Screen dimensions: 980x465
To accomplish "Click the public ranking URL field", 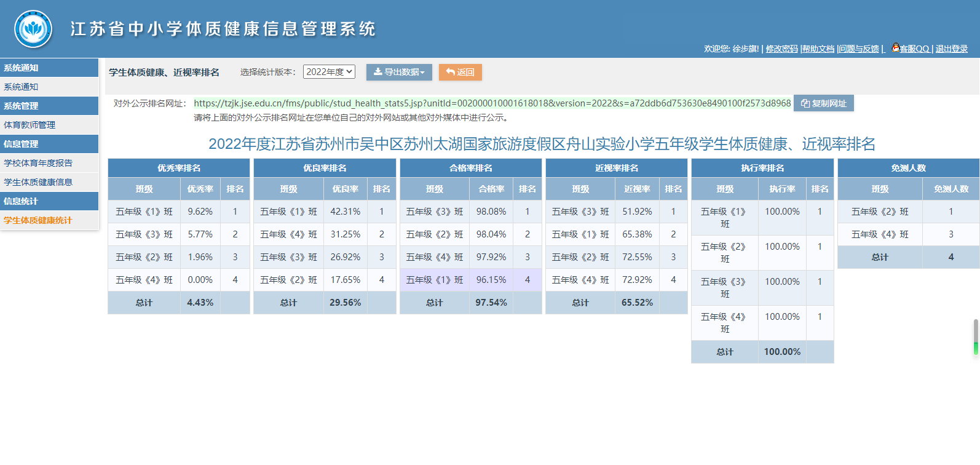I will 492,103.
